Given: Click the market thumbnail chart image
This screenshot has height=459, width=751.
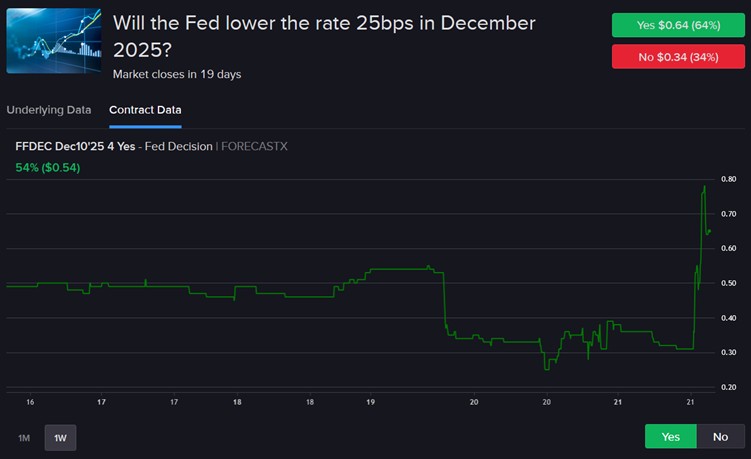Looking at the screenshot, I should click(x=54, y=41).
